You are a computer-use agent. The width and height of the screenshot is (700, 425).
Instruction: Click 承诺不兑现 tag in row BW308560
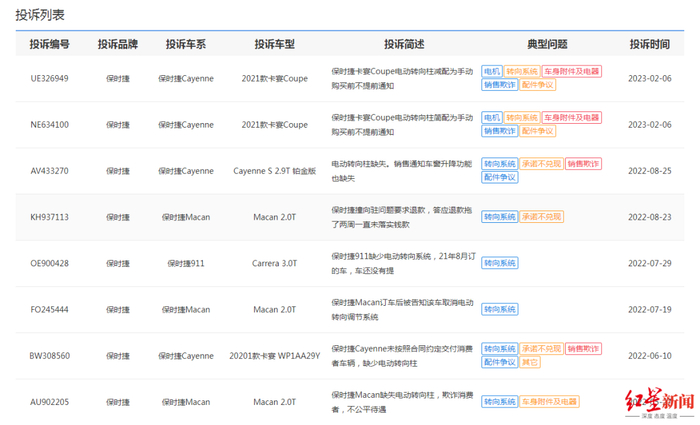click(x=542, y=349)
